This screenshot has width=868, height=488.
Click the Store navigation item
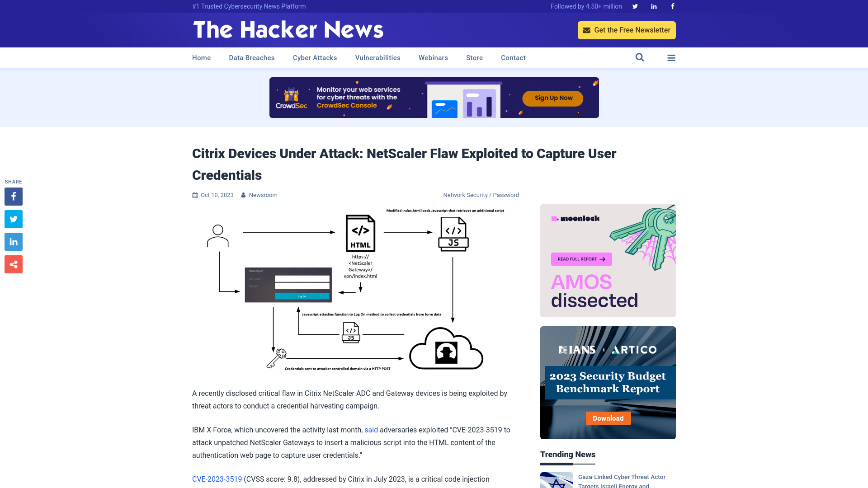(474, 58)
